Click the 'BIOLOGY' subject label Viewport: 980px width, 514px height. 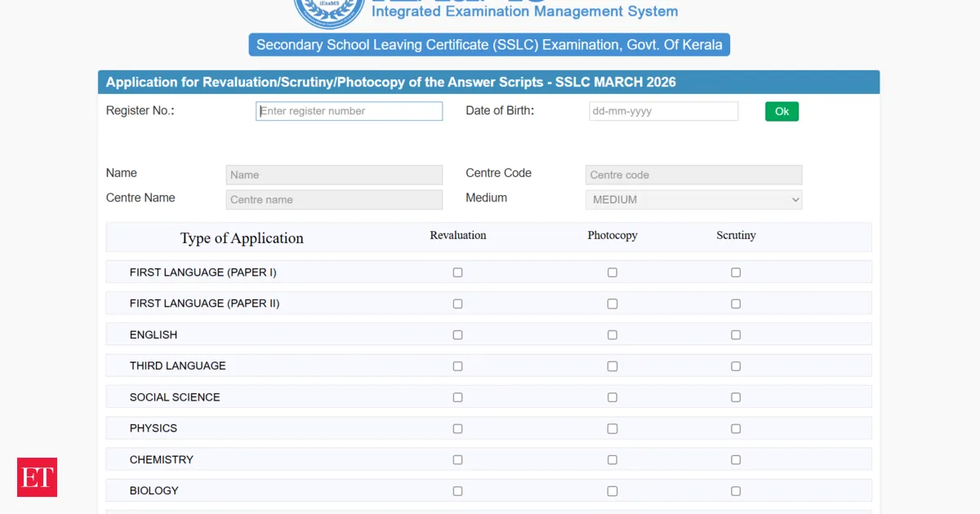click(154, 490)
